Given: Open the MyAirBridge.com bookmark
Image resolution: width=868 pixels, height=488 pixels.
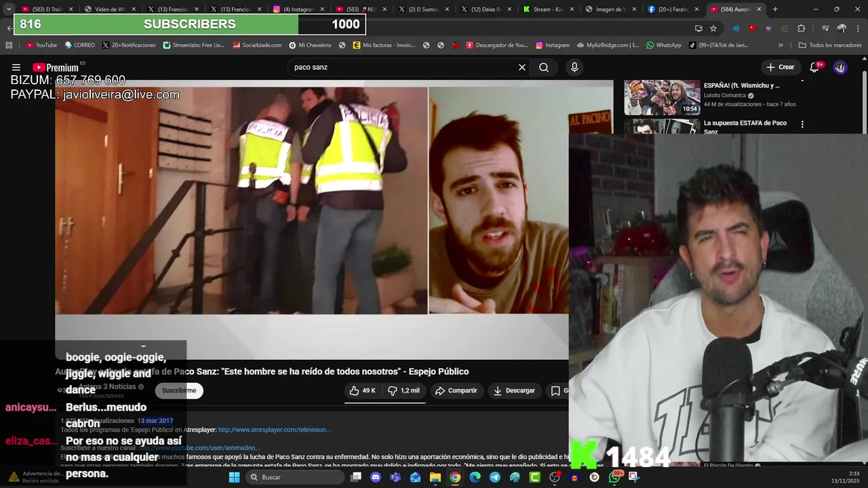Looking at the screenshot, I should coord(608,45).
